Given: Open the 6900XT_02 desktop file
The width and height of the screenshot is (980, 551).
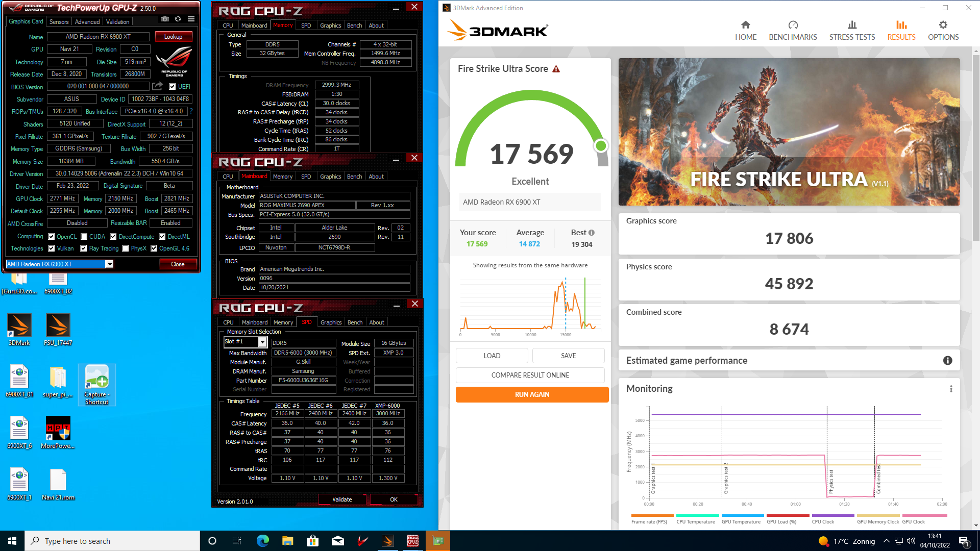Looking at the screenshot, I should click(58, 284).
